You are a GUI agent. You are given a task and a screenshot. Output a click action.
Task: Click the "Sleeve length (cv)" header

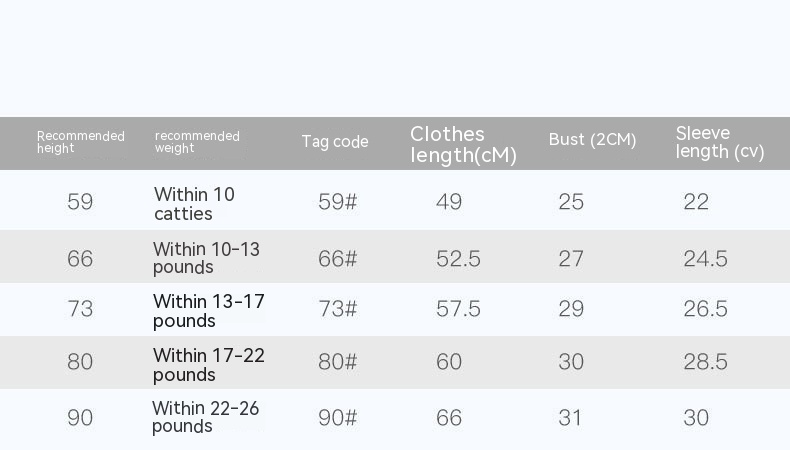719,142
